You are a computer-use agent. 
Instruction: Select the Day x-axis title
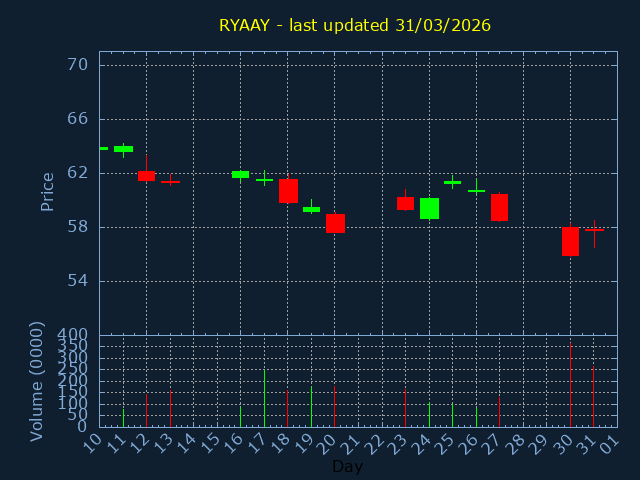point(347,466)
